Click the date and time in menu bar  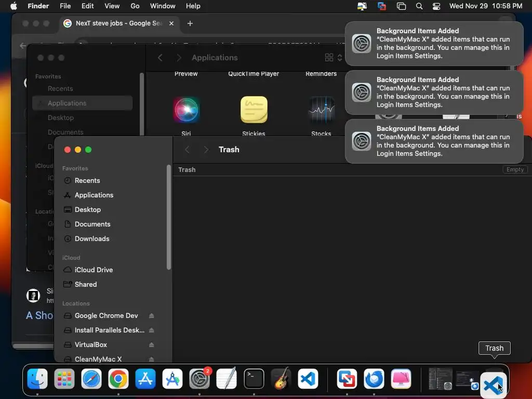coord(486,6)
